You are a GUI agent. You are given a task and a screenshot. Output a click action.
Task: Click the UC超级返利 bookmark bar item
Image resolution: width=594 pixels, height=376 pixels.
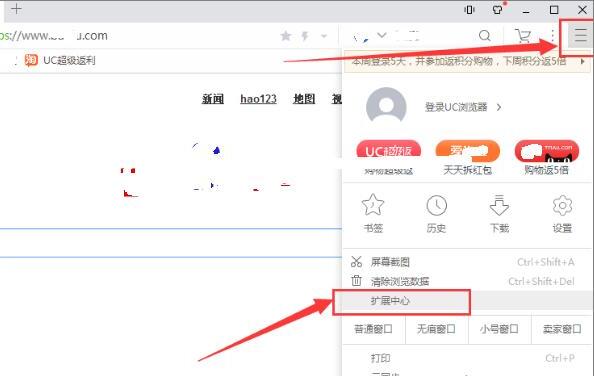60,60
